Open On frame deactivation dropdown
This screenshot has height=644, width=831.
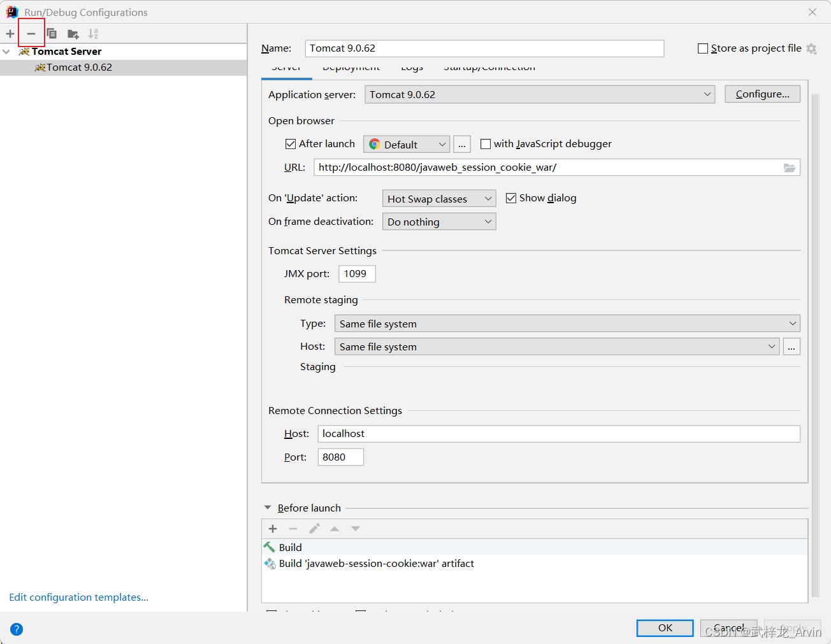coord(439,222)
